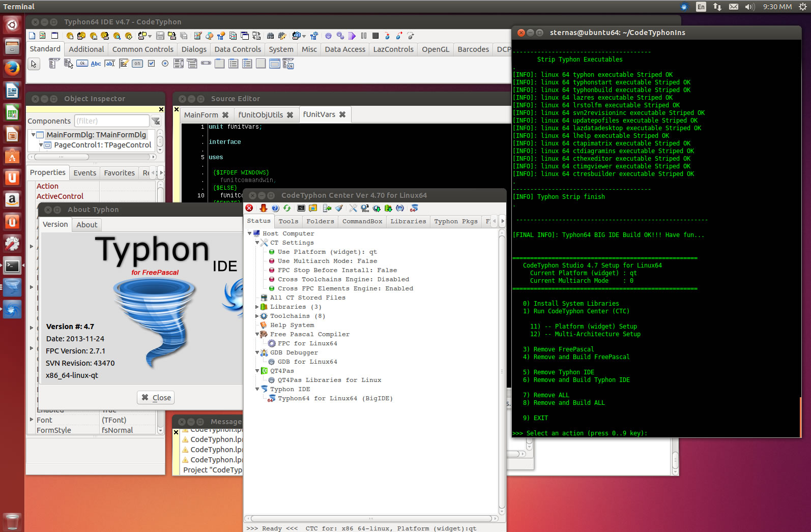Collapse the Free Pascal Compiler node
811x532 pixels.
(257, 334)
